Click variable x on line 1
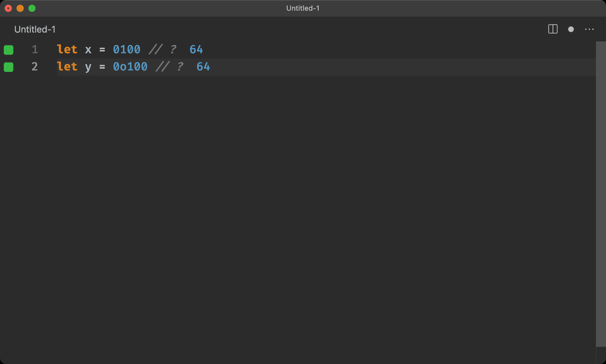Image resolution: width=606 pixels, height=364 pixels. click(88, 50)
